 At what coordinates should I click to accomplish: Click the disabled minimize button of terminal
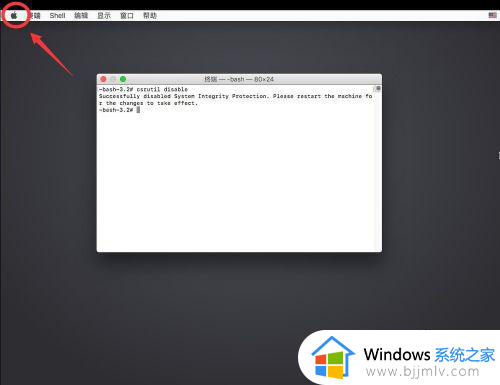click(113, 79)
